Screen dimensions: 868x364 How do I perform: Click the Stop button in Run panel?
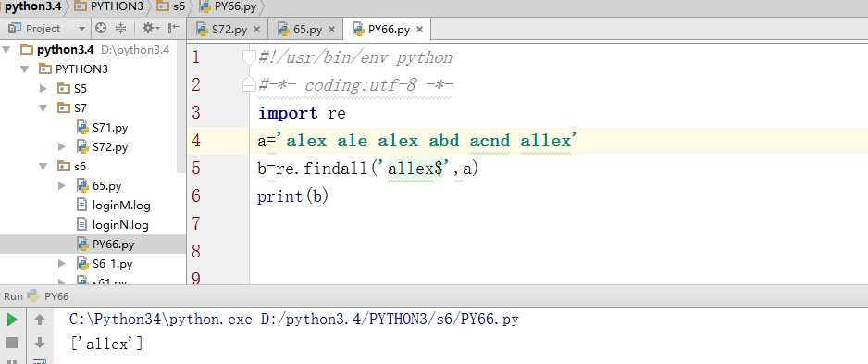coord(12,343)
